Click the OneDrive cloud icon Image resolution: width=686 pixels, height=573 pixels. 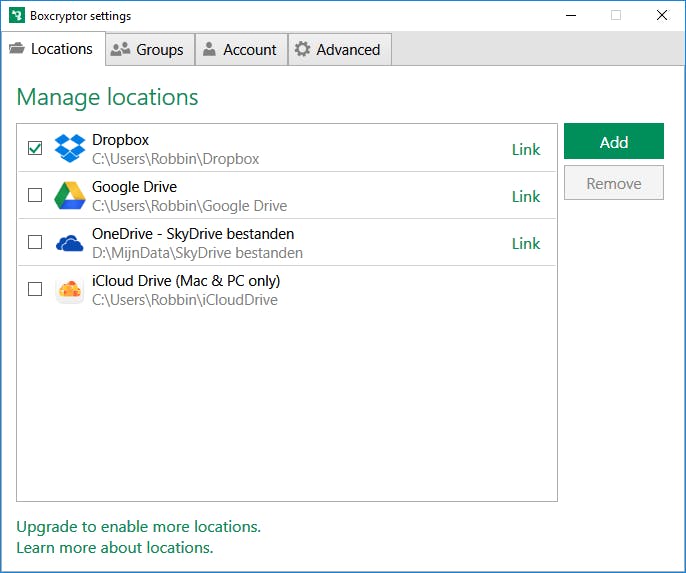click(x=69, y=243)
